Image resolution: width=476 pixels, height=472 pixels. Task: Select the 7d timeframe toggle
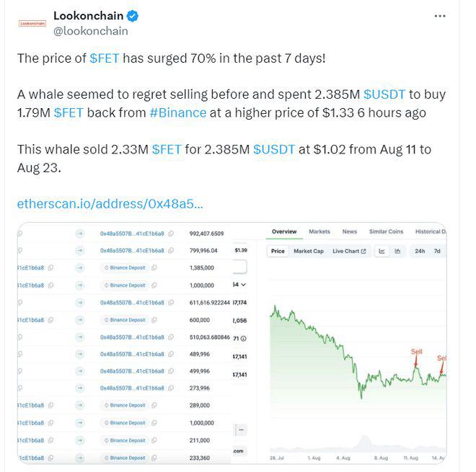(437, 251)
